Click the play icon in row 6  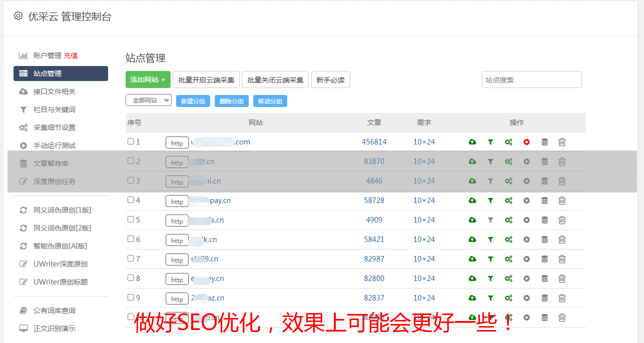526,239
